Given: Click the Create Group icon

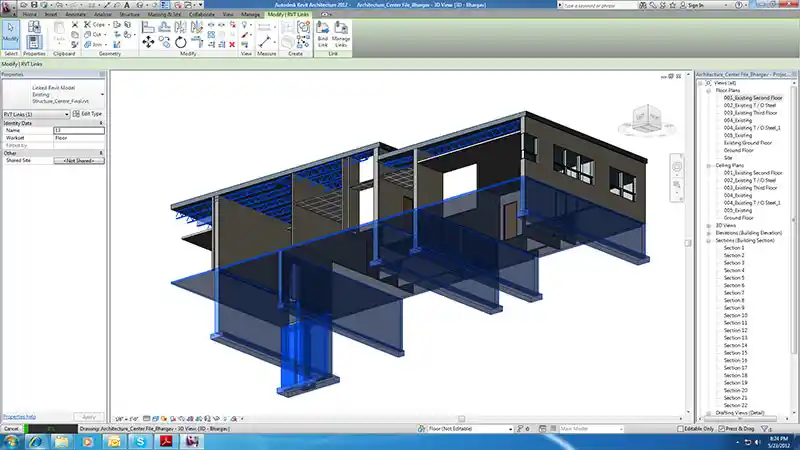Looking at the screenshot, I should [303, 26].
